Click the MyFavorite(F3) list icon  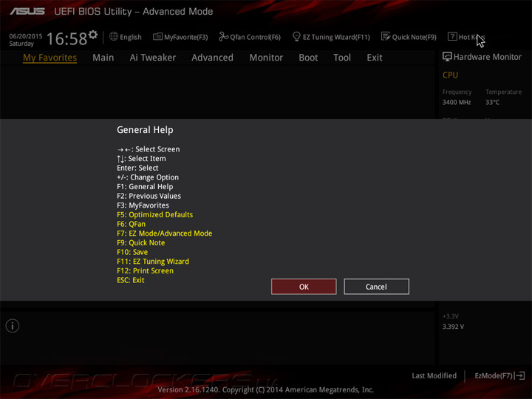click(x=157, y=36)
